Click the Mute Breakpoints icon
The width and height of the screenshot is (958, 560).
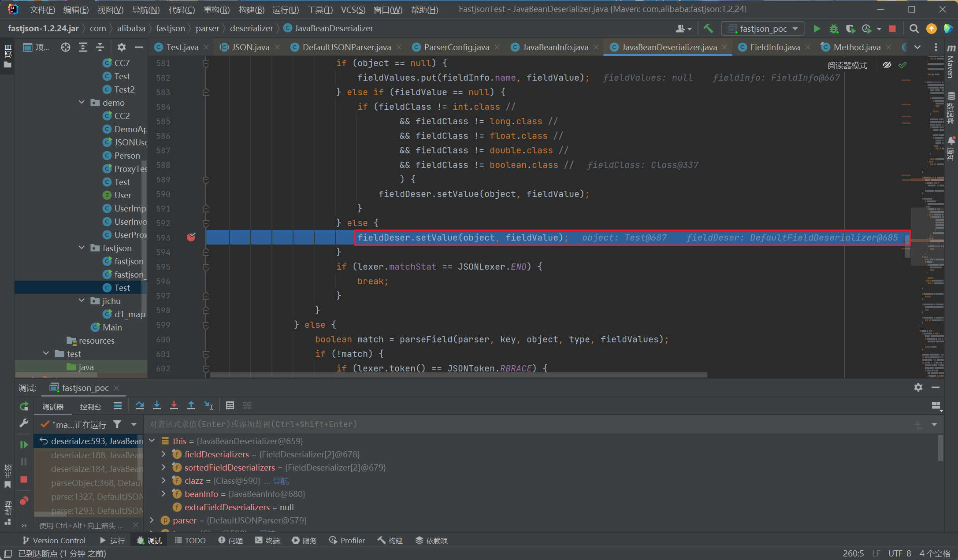tap(24, 501)
